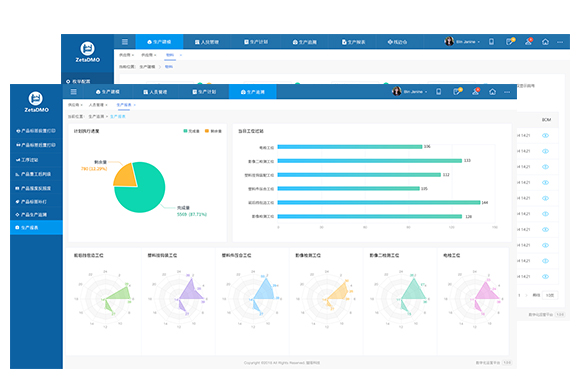Open the page-size dropdown beside pagination
Image resolution: width=580 pixels, height=380 pixels.
pos(550,295)
